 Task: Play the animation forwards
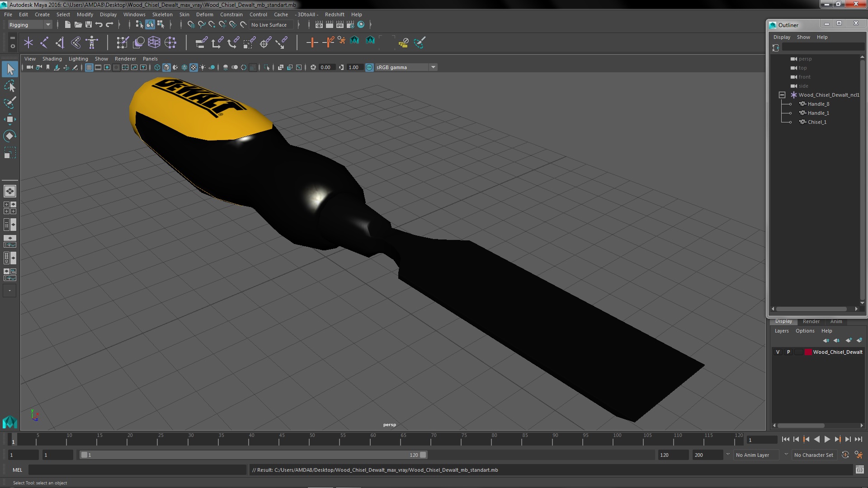coord(827,439)
